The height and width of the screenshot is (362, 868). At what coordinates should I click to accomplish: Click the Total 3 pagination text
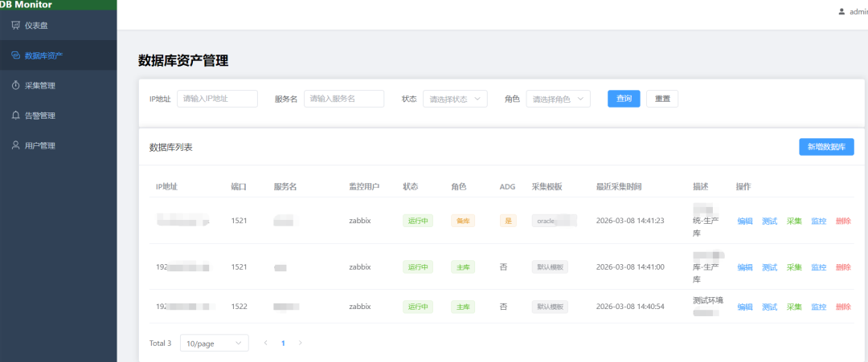point(160,344)
